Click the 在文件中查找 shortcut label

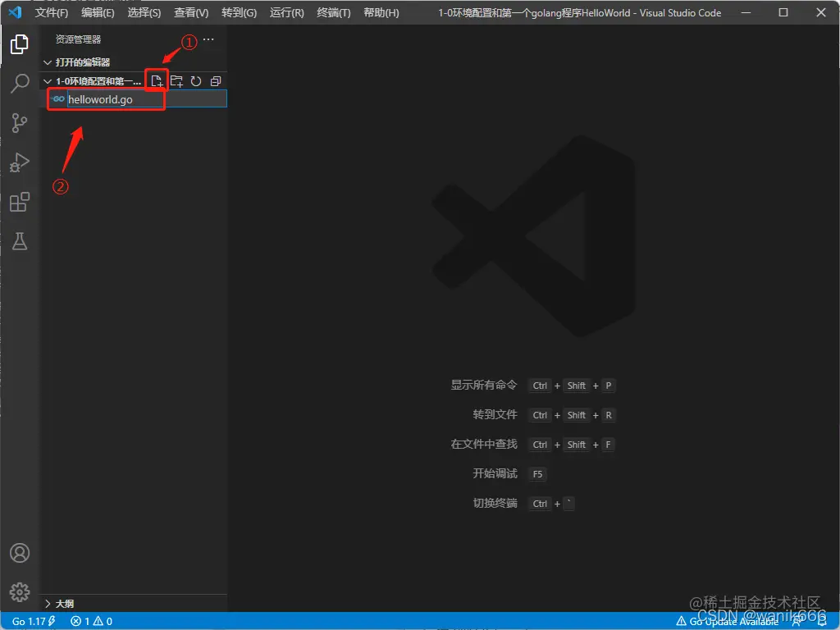click(x=484, y=444)
